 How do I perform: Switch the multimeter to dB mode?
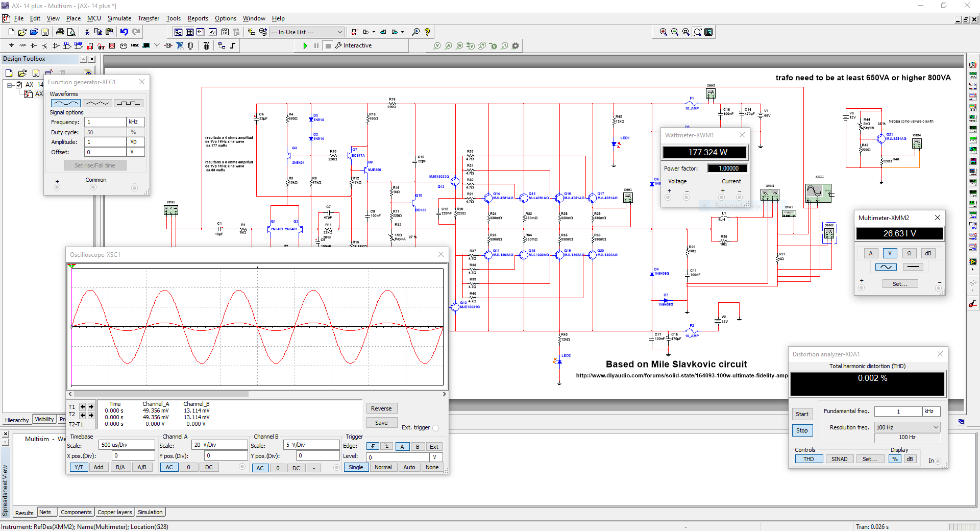(x=928, y=253)
